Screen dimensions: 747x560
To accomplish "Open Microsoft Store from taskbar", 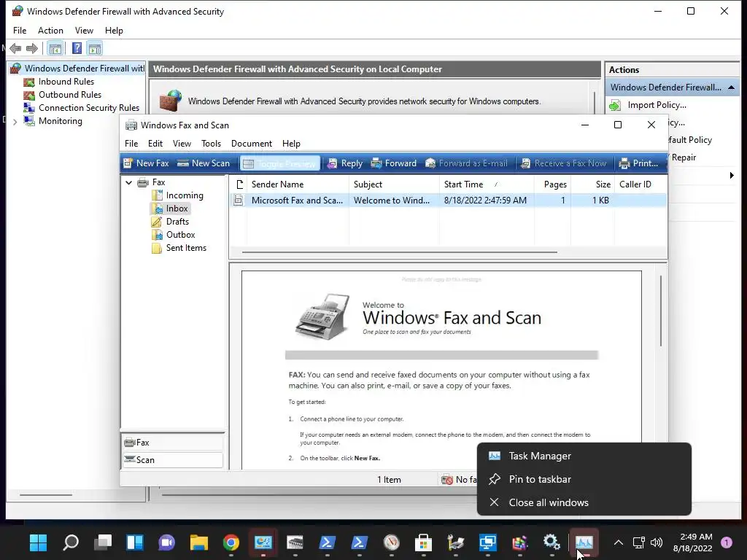I will pos(423,542).
